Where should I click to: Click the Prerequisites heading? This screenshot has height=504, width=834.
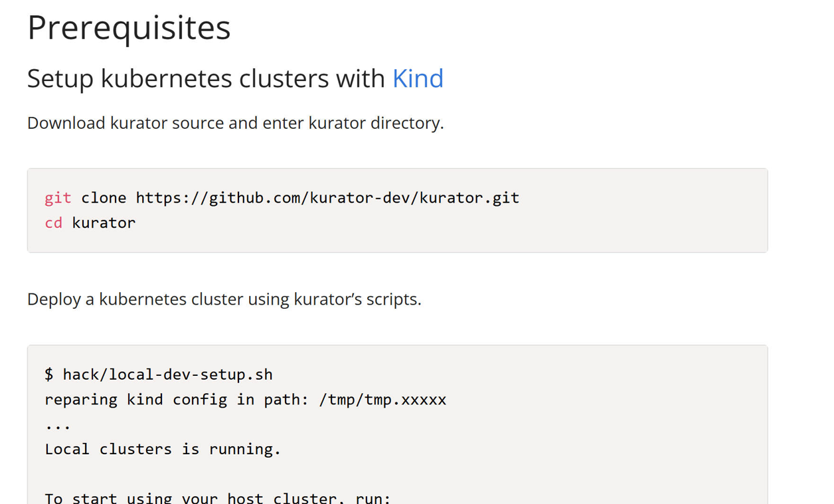tap(129, 28)
